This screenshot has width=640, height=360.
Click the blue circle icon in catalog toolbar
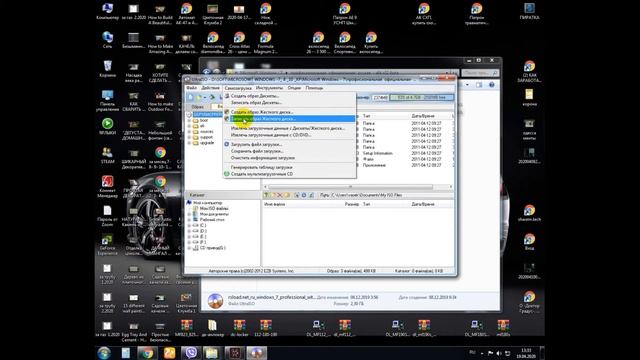click(304, 195)
